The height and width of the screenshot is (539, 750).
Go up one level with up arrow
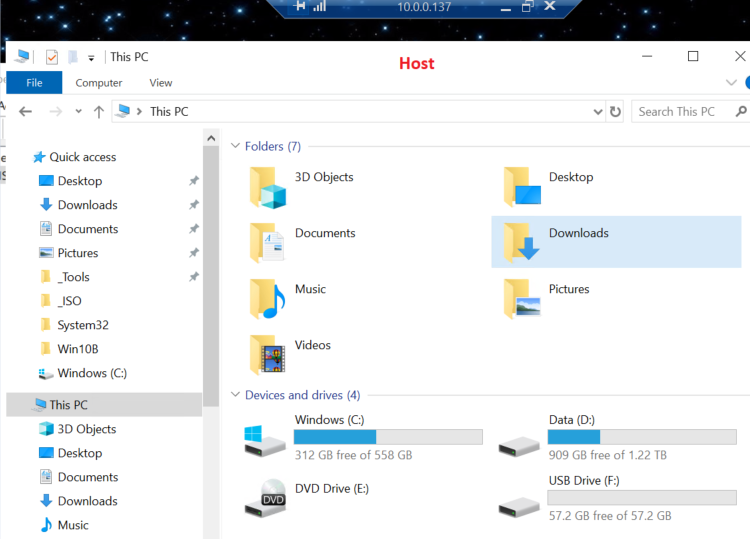point(99,111)
